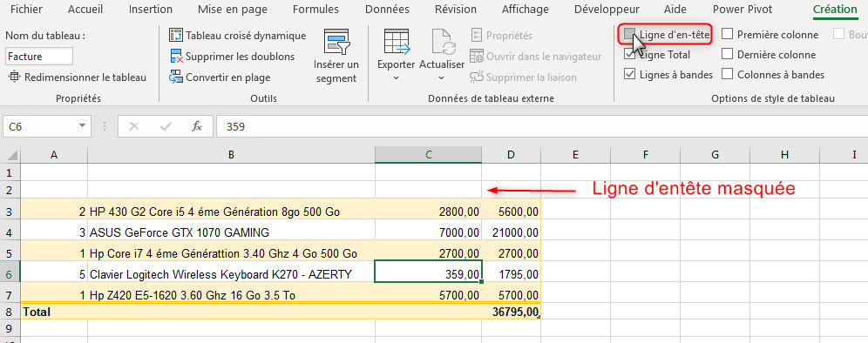Select the Création tab
This screenshot has width=868, height=343.
[x=835, y=9]
